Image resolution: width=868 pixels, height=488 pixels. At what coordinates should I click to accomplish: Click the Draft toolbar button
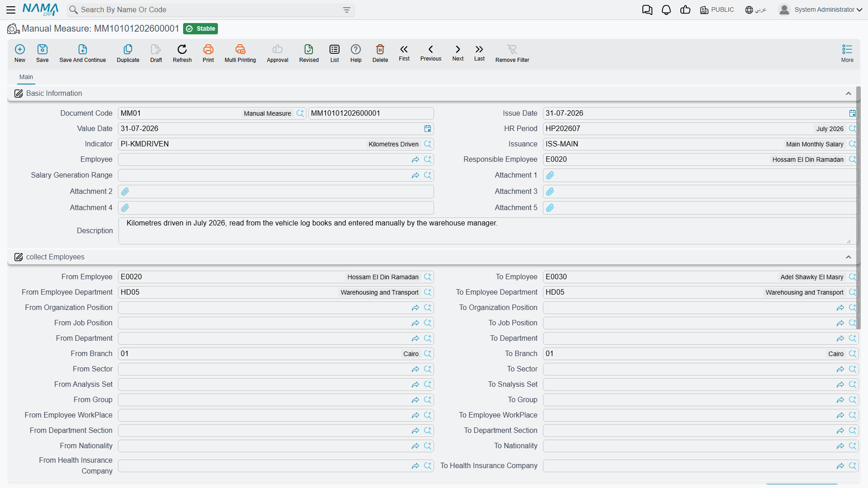tap(156, 53)
